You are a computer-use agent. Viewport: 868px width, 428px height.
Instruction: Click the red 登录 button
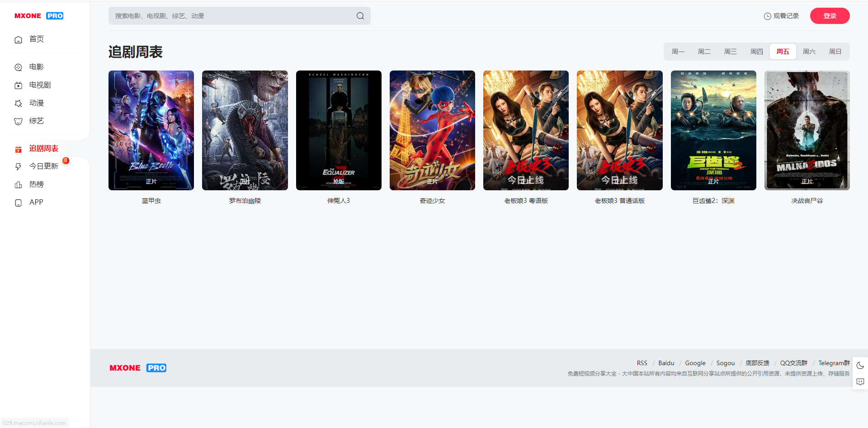[830, 16]
